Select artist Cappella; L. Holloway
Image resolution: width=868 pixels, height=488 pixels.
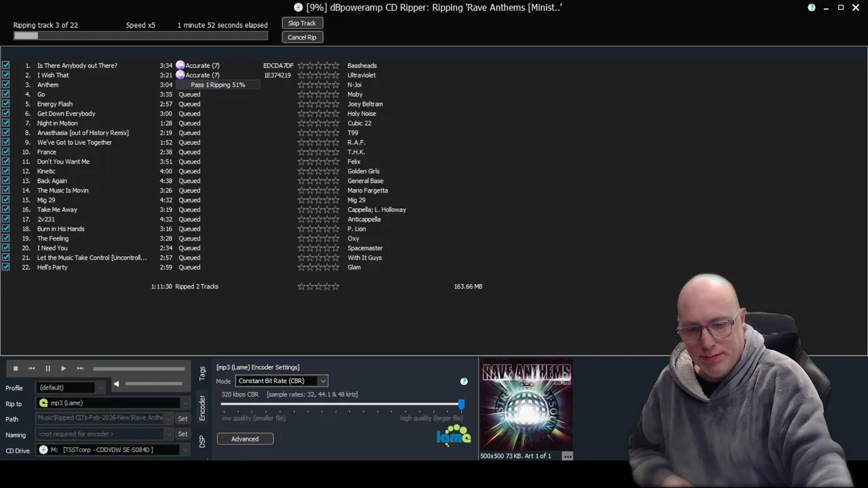click(x=376, y=209)
